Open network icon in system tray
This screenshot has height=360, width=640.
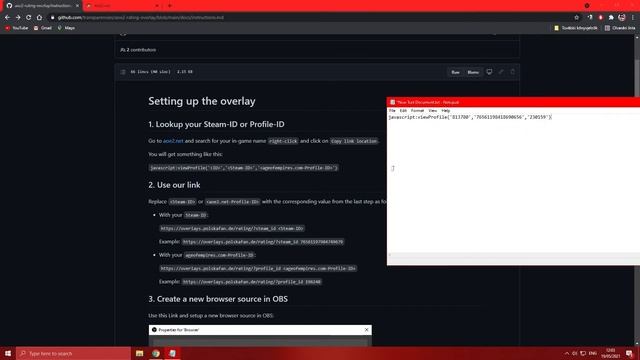coord(583,353)
